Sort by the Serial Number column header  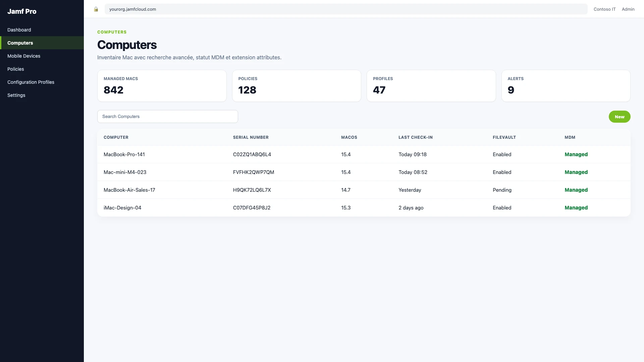click(x=251, y=137)
